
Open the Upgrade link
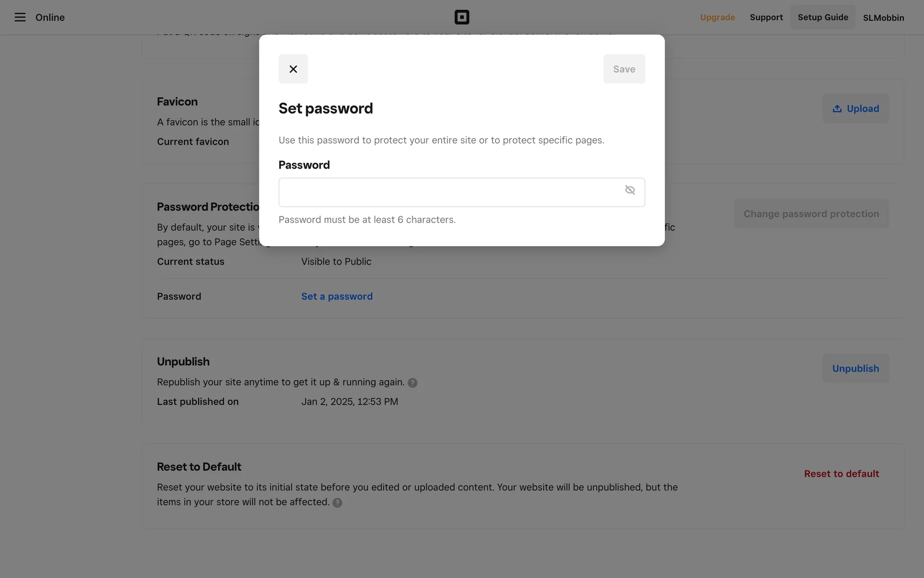717,17
